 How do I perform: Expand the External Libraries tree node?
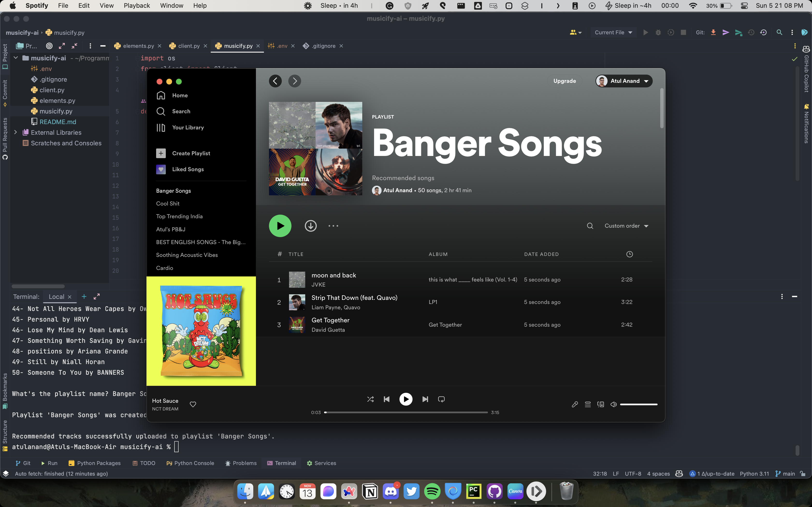[15, 133]
